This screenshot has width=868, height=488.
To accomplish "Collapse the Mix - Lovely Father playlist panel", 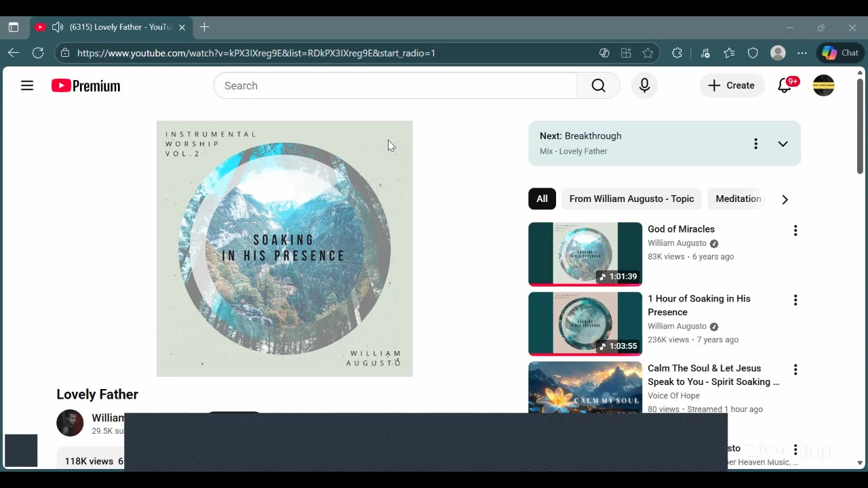I will pos(783,144).
